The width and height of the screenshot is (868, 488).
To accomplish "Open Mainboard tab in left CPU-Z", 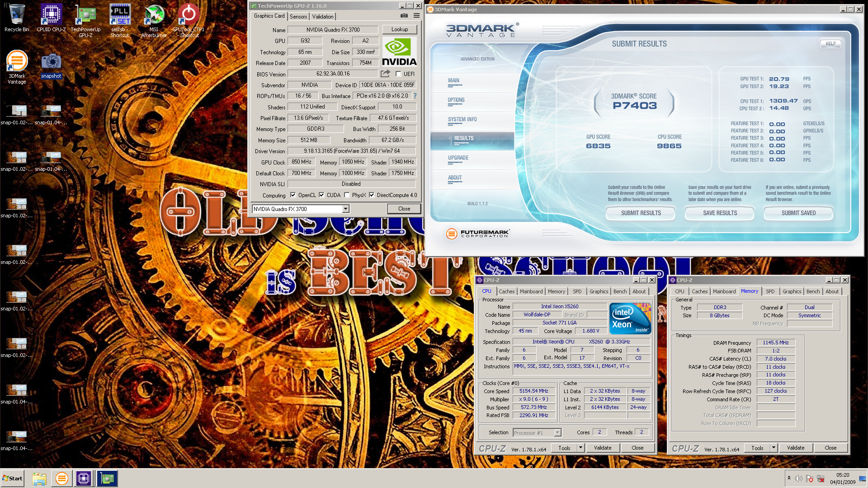I will (x=531, y=291).
